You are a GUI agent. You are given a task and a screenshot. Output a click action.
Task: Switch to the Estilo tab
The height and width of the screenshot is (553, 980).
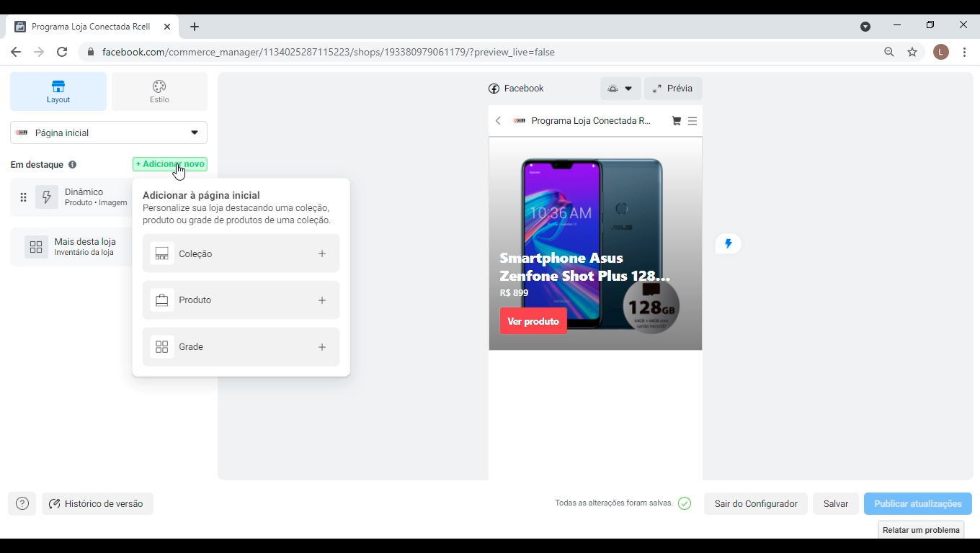[x=159, y=91]
